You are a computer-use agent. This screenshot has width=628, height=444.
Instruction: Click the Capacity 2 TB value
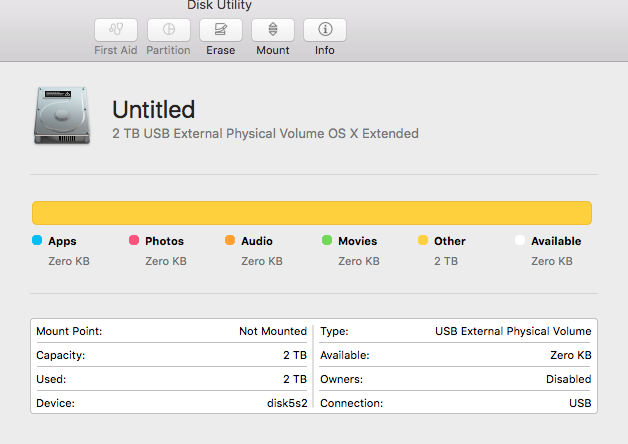pos(295,355)
